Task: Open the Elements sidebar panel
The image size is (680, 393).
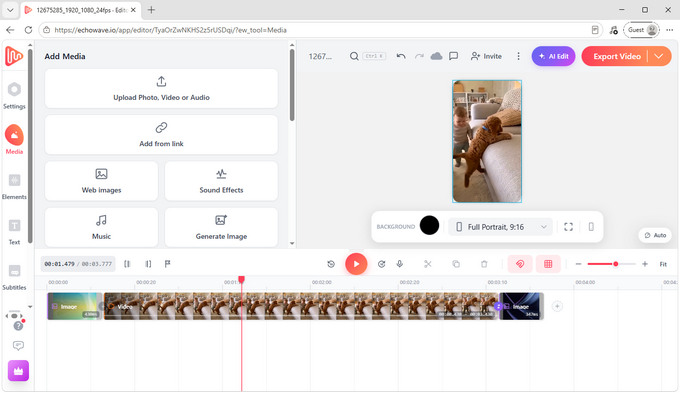Action: tap(14, 186)
